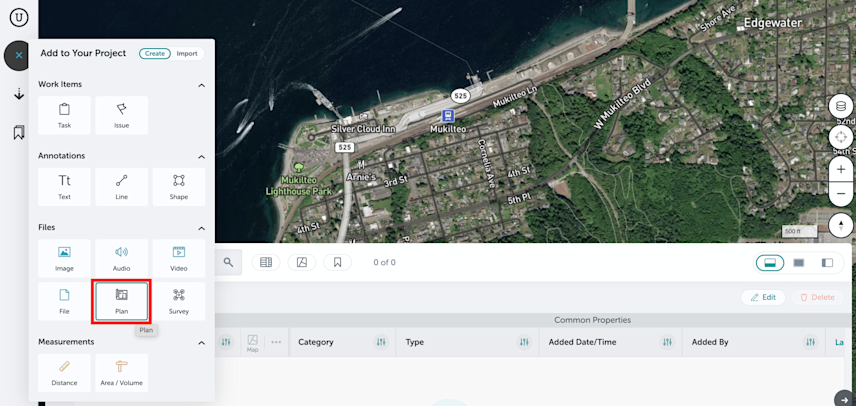This screenshot has width=856, height=406.
Task: Switch to the Import tab
Action: coord(187,53)
